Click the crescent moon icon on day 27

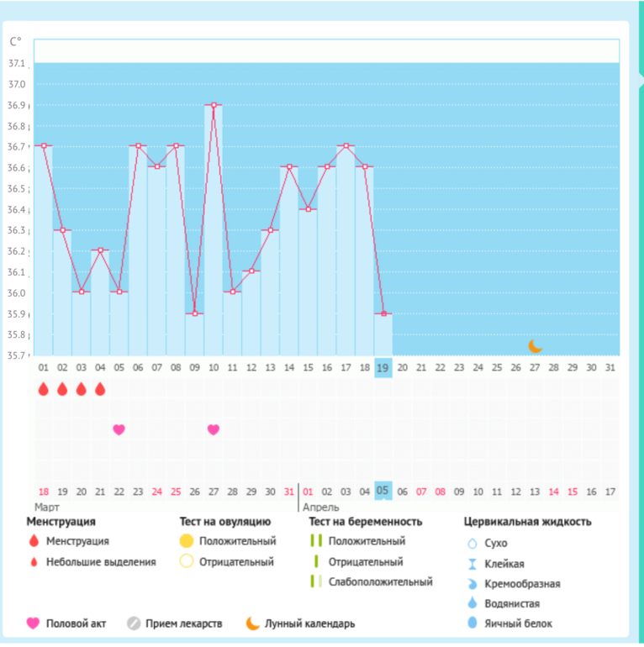coord(535,345)
